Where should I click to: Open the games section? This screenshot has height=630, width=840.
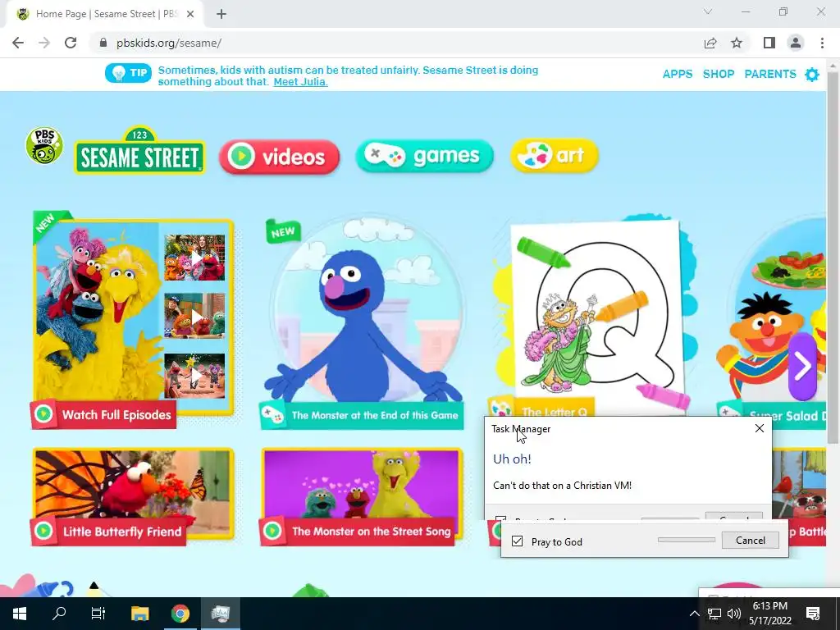pos(424,156)
